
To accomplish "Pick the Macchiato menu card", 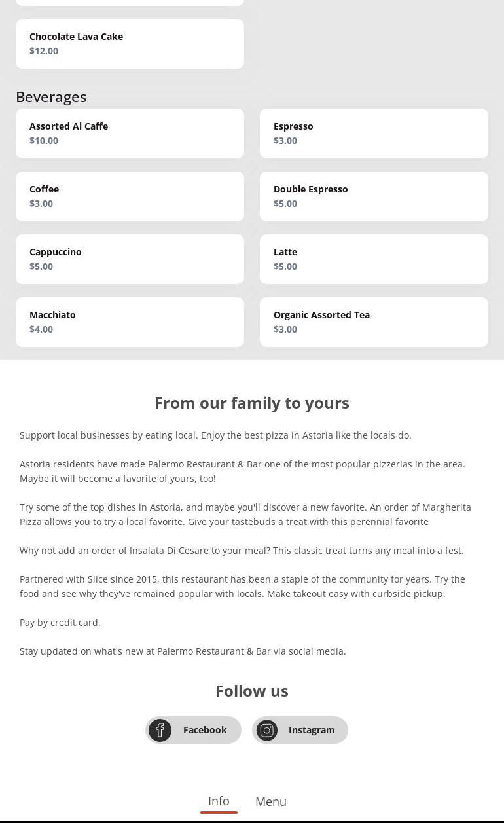I will (130, 322).
